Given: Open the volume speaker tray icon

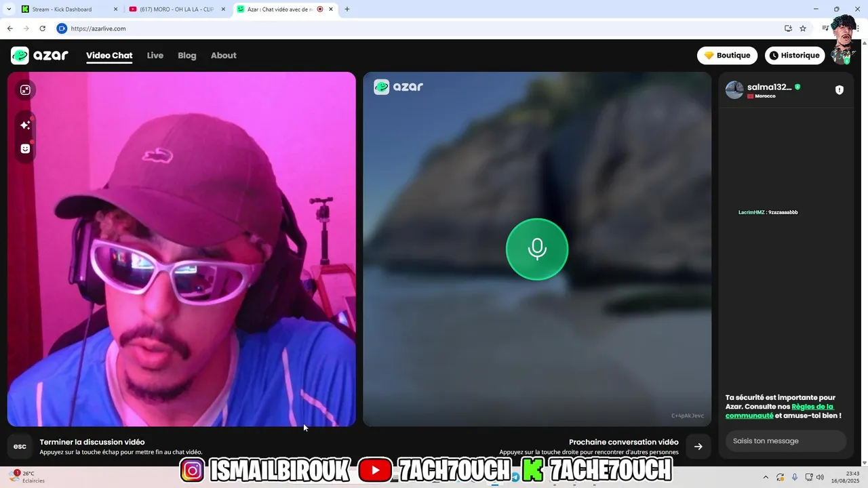Looking at the screenshot, I should click(820, 477).
